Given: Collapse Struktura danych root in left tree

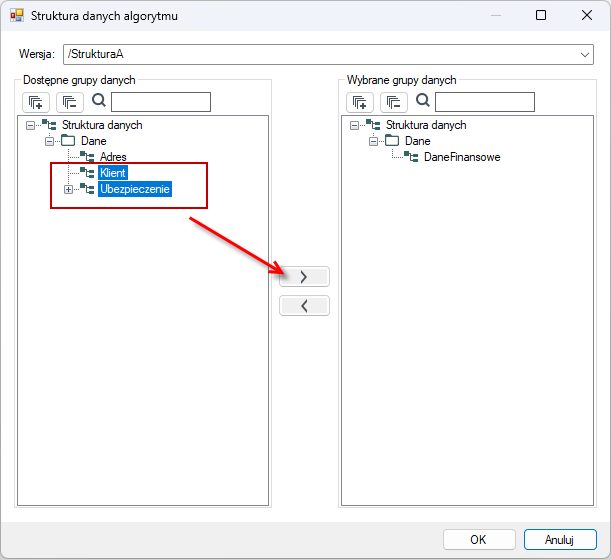Looking at the screenshot, I should coord(30,125).
